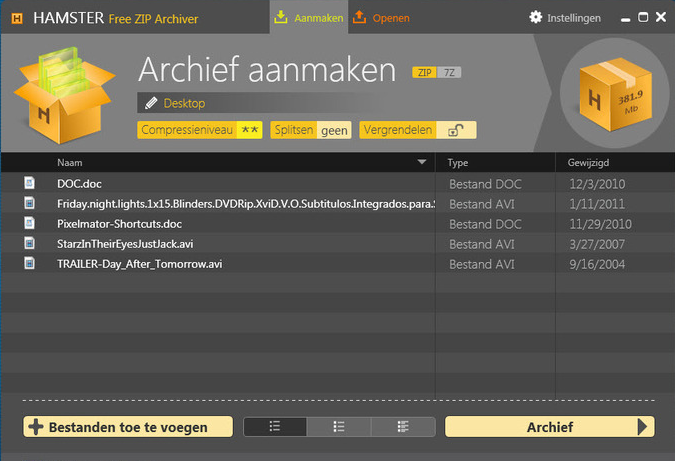Switch to the Openen tab
Screen dimensions: 675x461
click(x=382, y=18)
